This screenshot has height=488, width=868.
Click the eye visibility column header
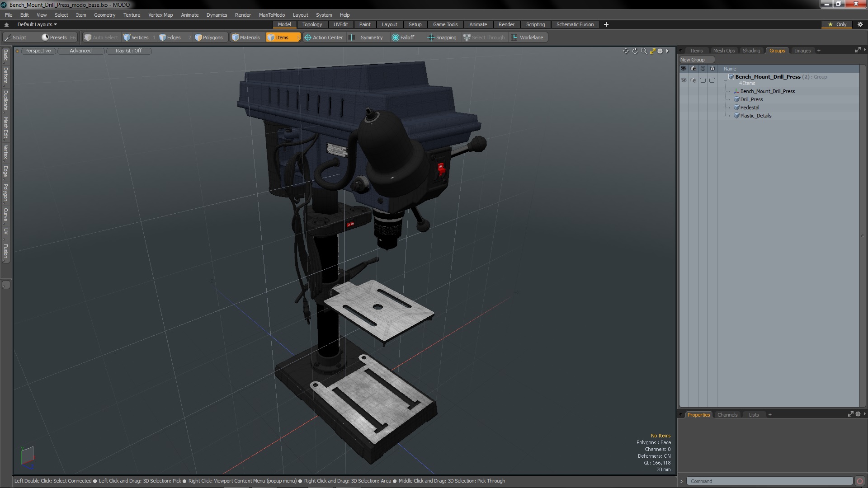tap(684, 69)
